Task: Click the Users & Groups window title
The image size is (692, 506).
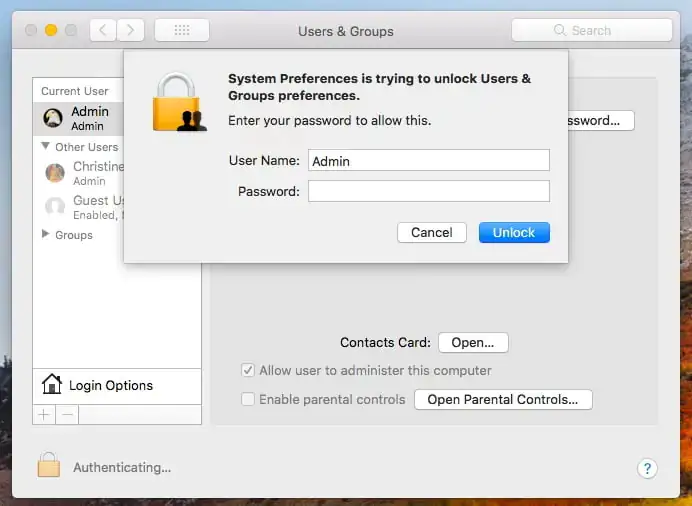Action: pyautogui.click(x=346, y=31)
